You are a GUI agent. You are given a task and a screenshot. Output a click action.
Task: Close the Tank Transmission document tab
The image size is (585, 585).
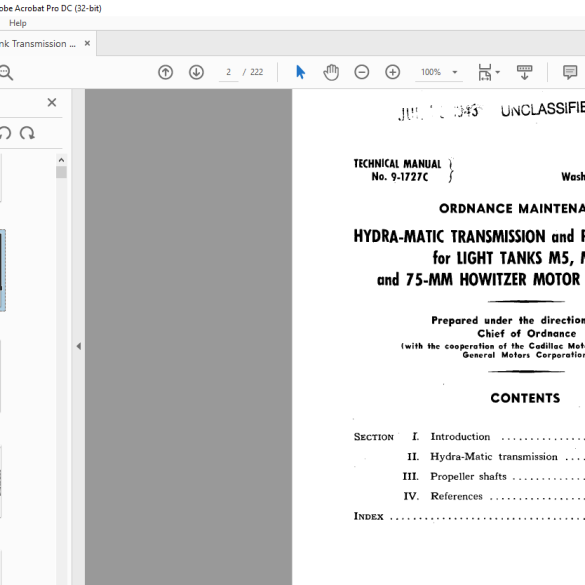[87, 43]
